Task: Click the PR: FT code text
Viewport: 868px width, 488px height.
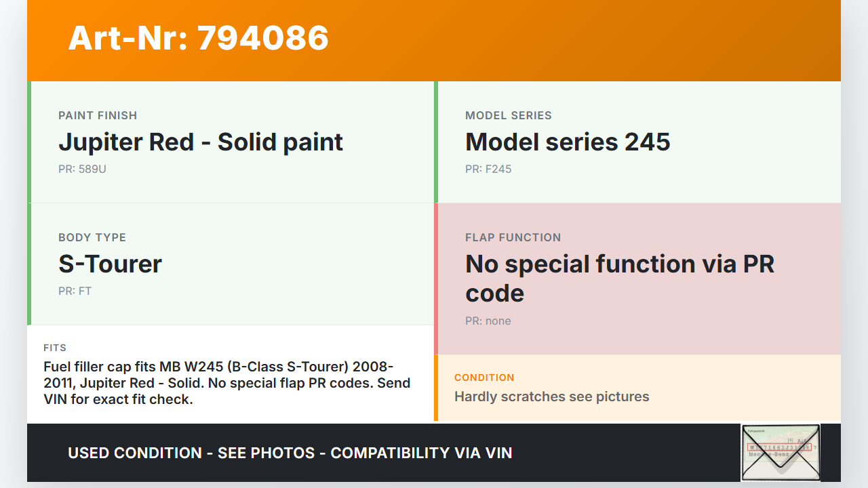Action: [x=75, y=291]
